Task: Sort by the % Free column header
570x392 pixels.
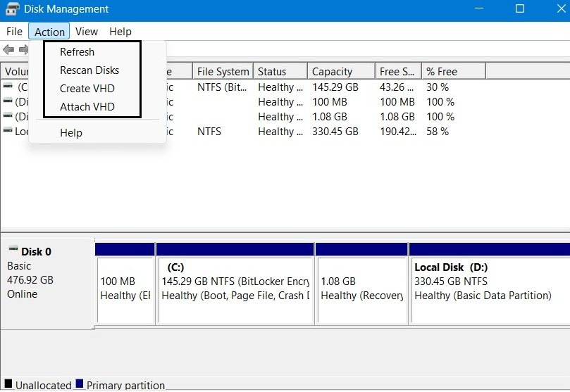Action: (x=454, y=72)
